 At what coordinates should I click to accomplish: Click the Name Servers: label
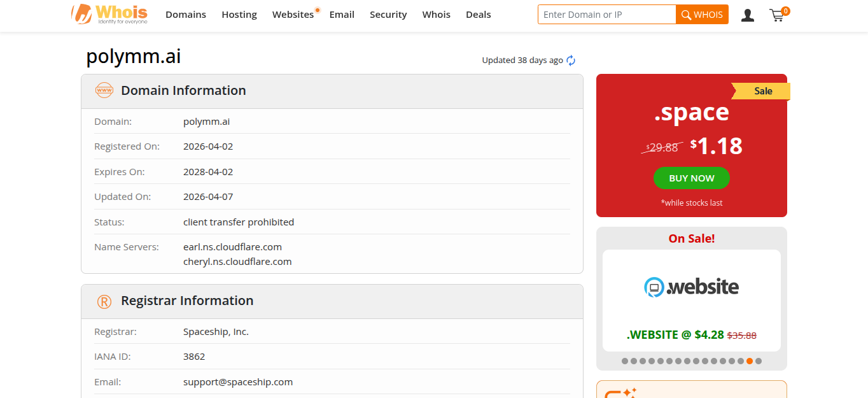pyautogui.click(x=127, y=247)
